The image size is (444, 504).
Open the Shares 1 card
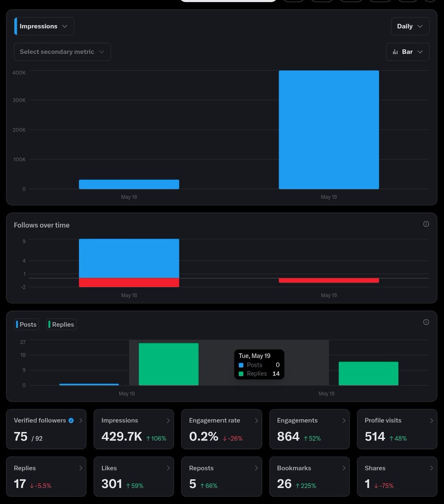pos(397,477)
